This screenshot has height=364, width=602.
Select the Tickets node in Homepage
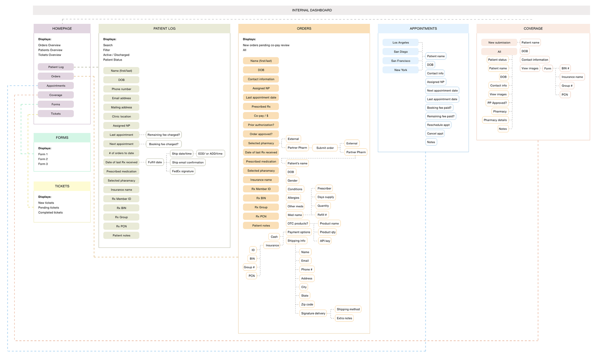[x=56, y=114]
